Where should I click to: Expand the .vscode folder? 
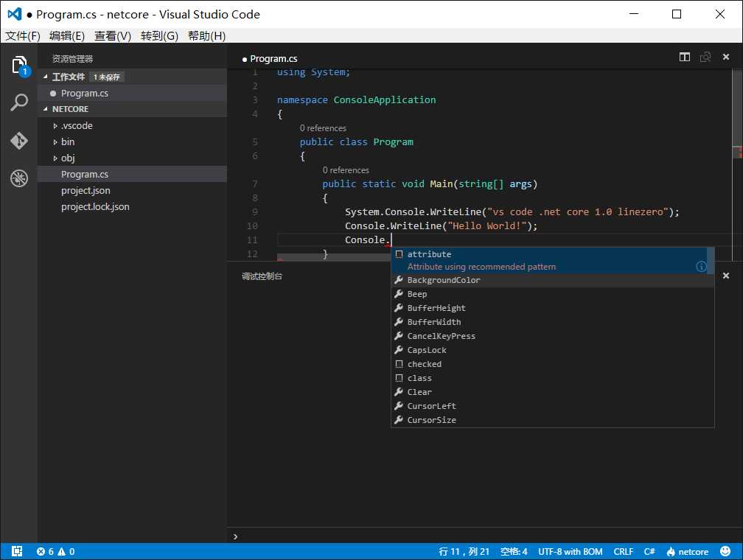point(77,126)
